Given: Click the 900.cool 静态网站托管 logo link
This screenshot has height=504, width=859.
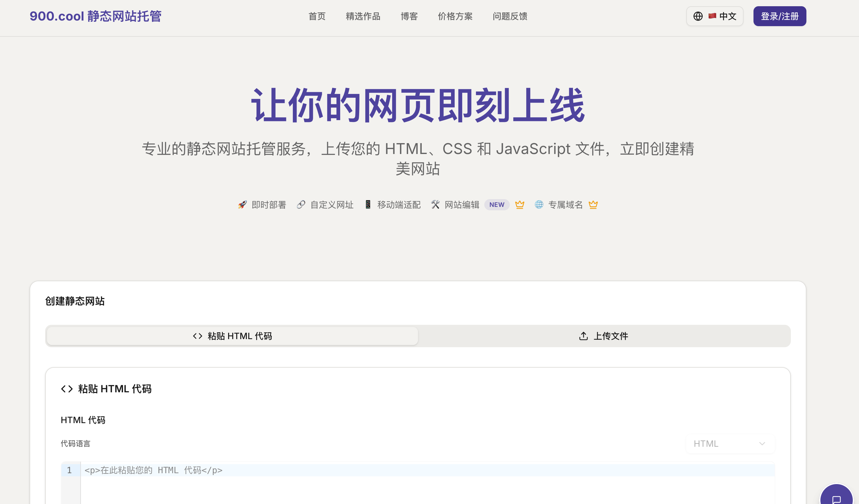Looking at the screenshot, I should pyautogui.click(x=96, y=16).
